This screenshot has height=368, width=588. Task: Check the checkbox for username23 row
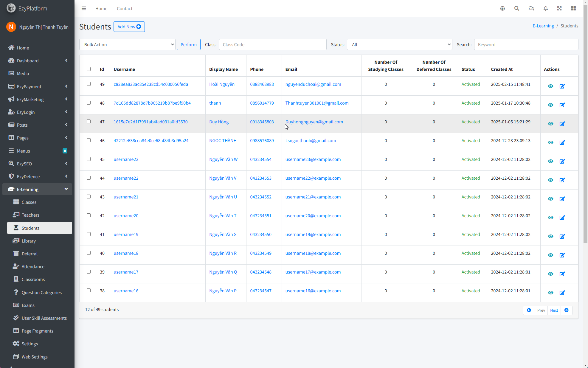click(x=89, y=159)
